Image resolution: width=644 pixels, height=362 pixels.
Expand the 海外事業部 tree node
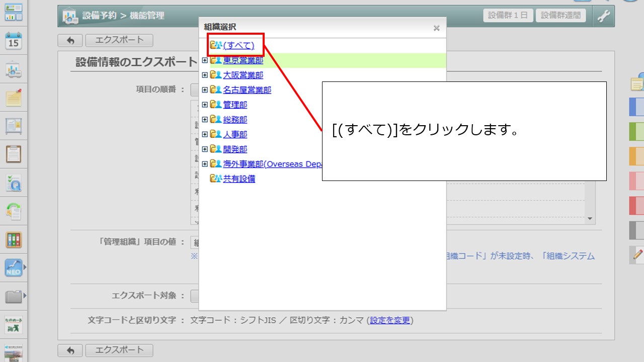pos(205,164)
